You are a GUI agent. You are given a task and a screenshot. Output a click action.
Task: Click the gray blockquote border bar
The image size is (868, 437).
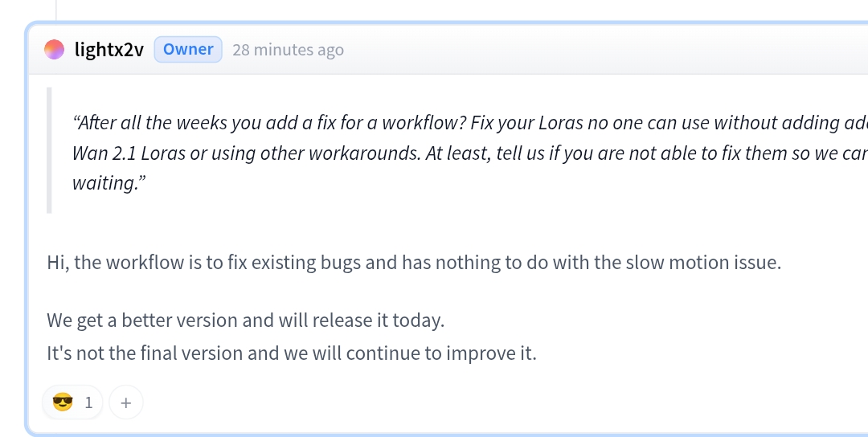point(49,150)
